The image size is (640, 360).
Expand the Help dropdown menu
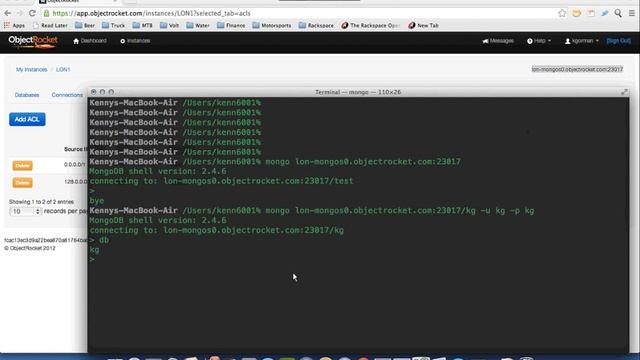click(x=539, y=41)
